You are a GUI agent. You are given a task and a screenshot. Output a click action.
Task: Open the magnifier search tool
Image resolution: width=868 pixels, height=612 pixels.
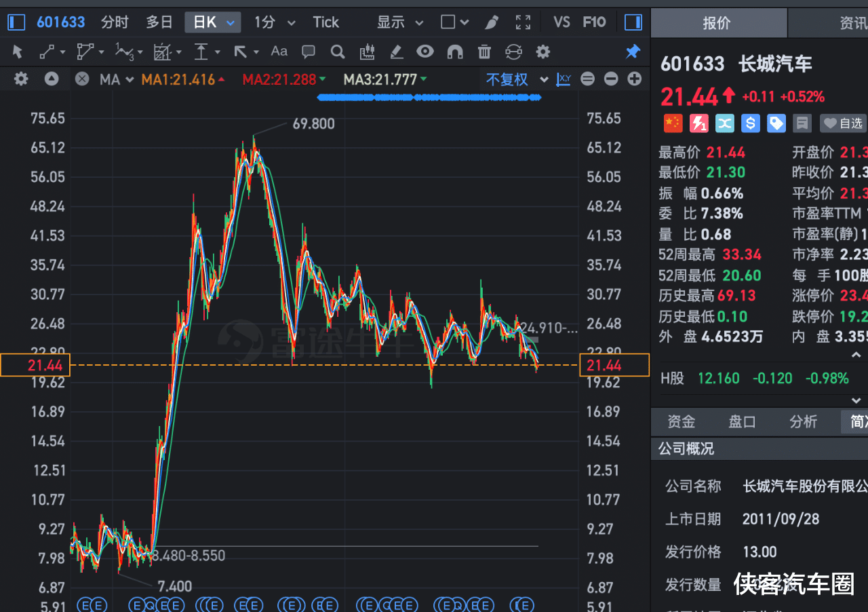click(338, 52)
